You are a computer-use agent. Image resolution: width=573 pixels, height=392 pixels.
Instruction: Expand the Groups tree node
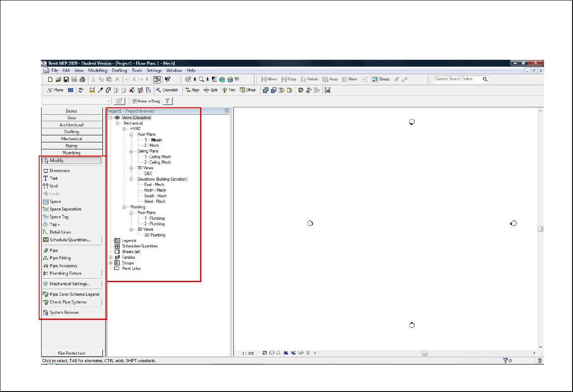111,263
